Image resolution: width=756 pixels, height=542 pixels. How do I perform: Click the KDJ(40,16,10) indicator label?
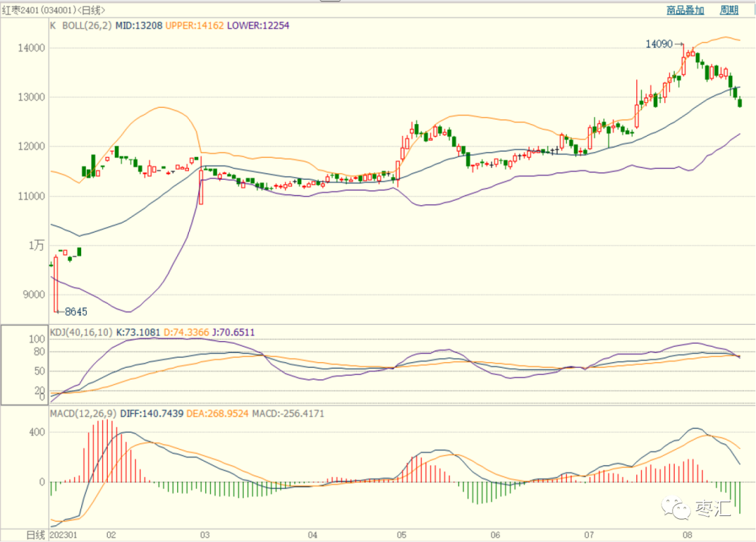point(81,332)
